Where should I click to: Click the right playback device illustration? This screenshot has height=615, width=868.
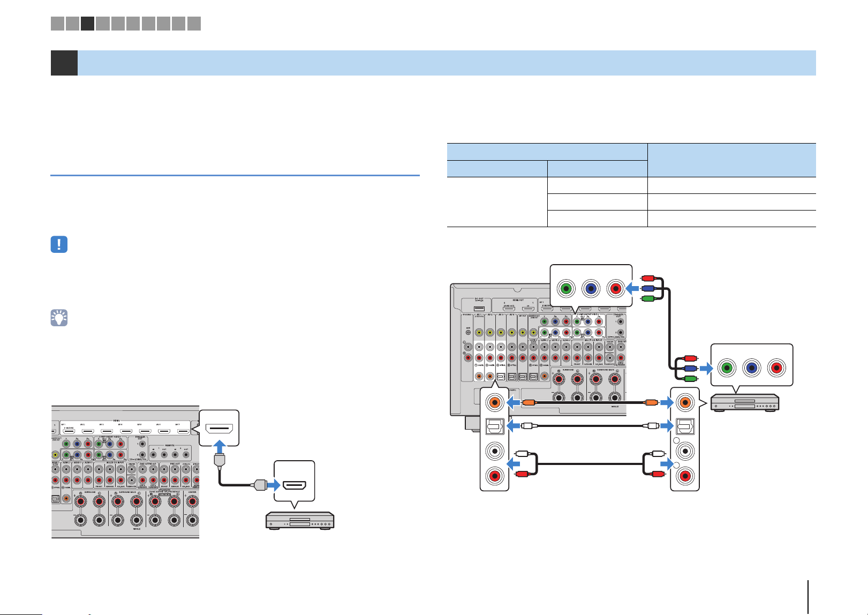click(x=745, y=403)
